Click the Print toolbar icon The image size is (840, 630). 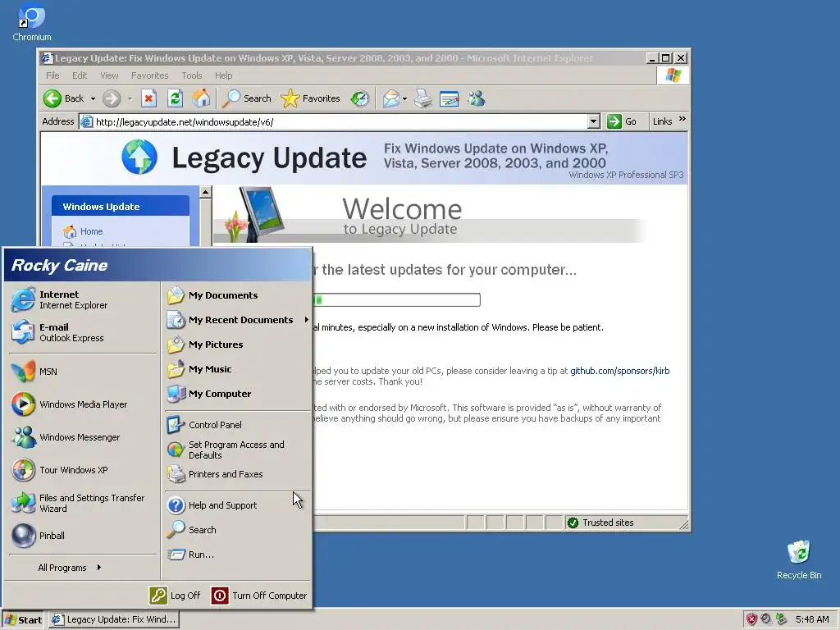point(423,98)
